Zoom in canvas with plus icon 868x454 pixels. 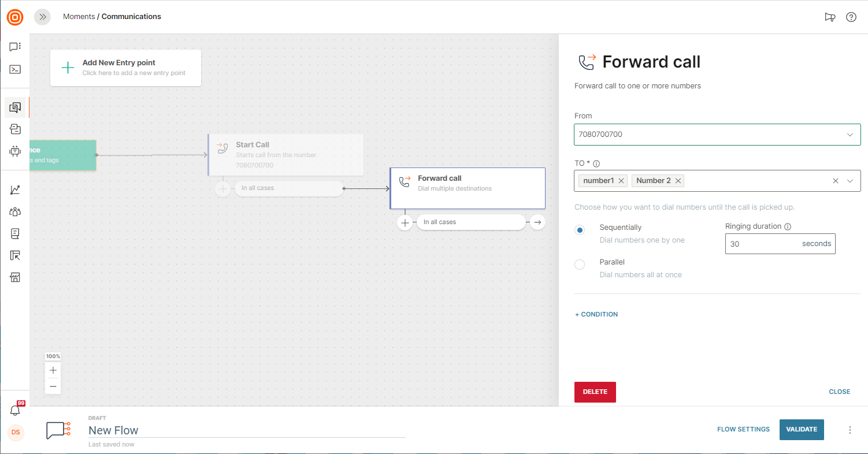click(x=53, y=370)
